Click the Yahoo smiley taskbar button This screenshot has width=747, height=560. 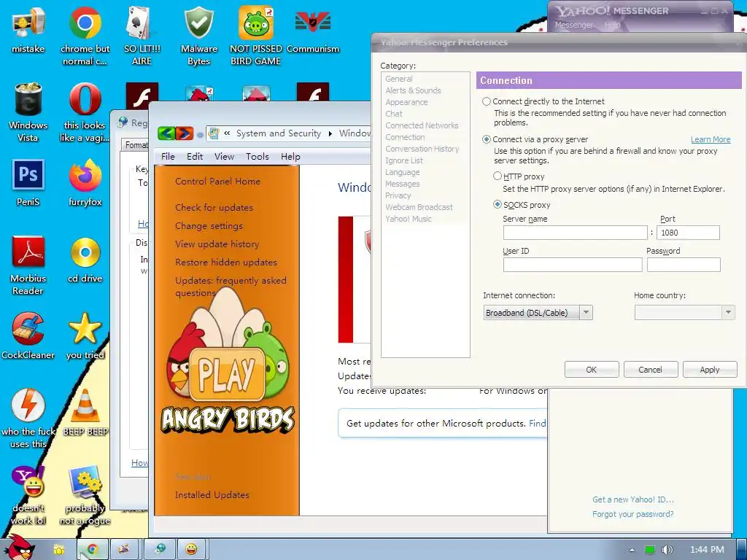pyautogui.click(x=192, y=549)
